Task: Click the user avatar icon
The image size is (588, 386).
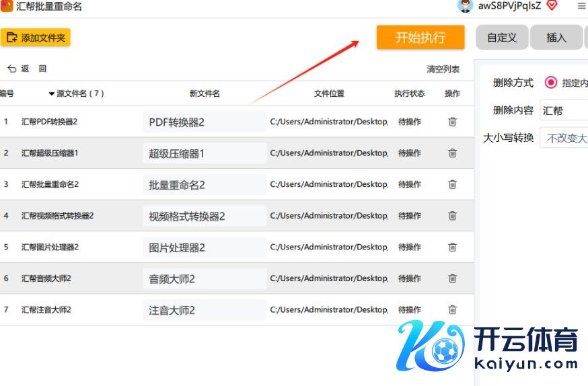Action: 465,6
